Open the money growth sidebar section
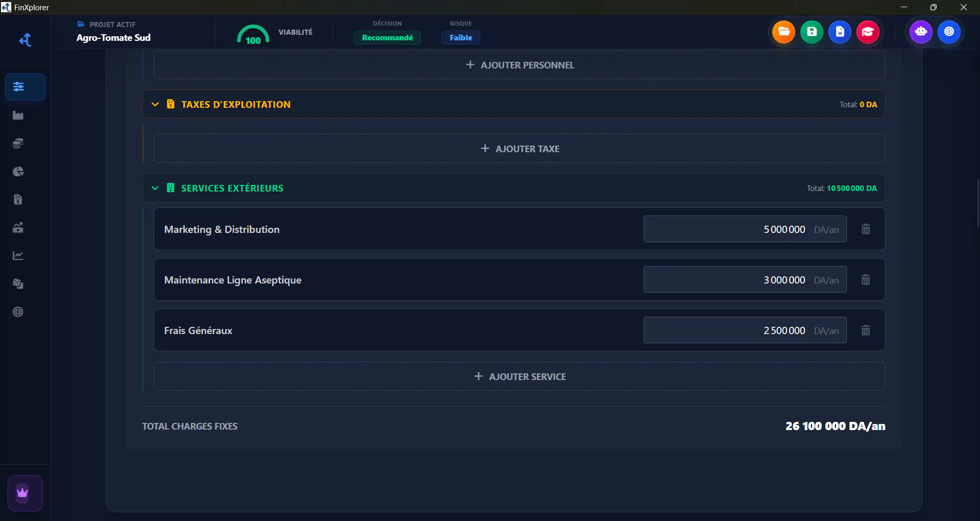Screen dimensions: 980x521 click(x=18, y=228)
